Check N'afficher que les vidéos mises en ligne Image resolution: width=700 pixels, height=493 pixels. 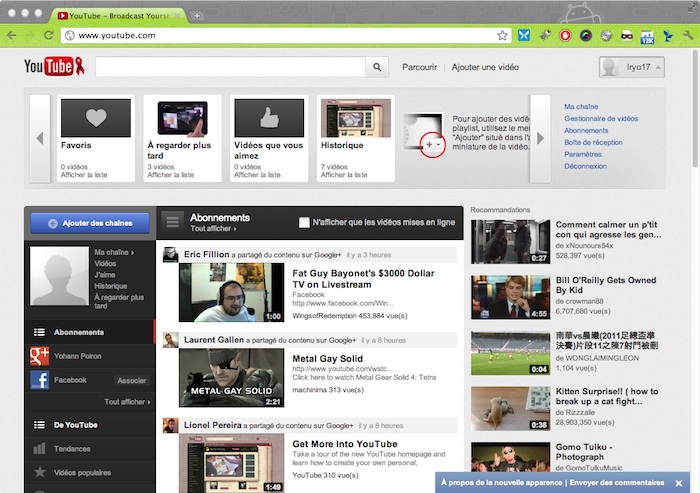pyautogui.click(x=304, y=222)
